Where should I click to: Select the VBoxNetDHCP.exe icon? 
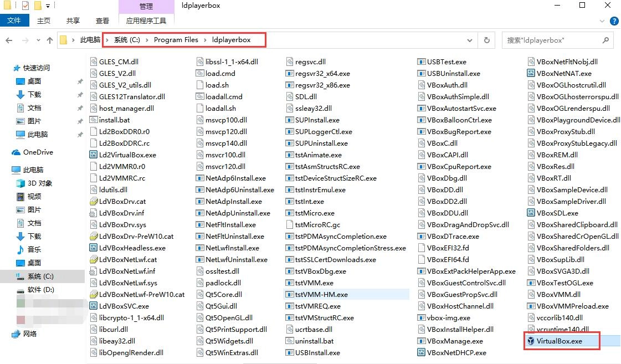pyautogui.click(x=422, y=352)
